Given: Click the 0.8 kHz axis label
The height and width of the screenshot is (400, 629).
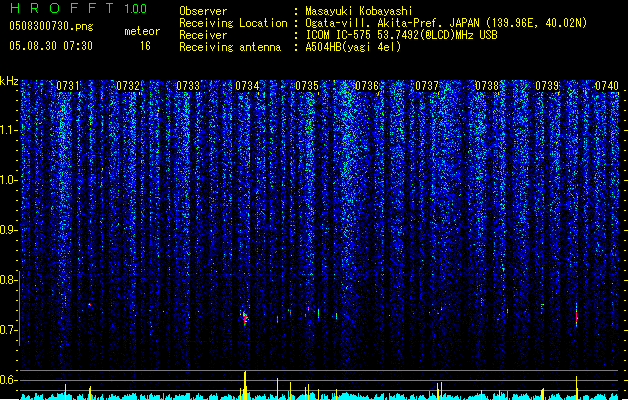Looking at the screenshot, I should (9, 280).
